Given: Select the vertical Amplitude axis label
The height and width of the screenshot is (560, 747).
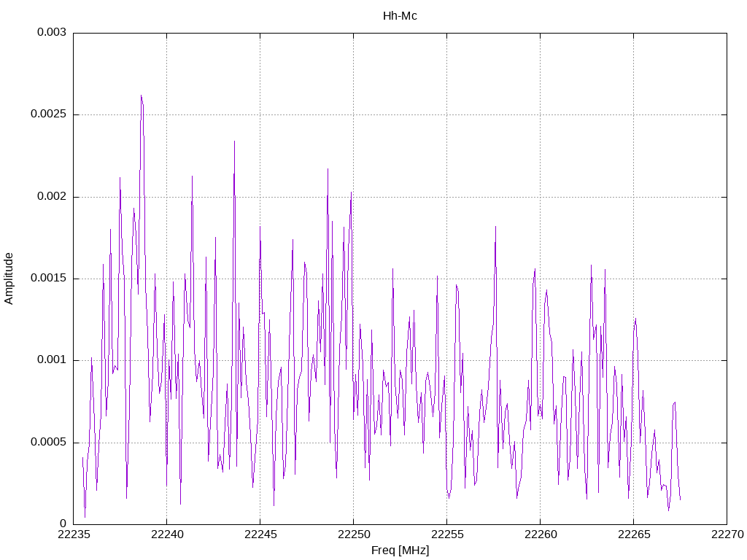Looking at the screenshot, I should tap(9, 279).
